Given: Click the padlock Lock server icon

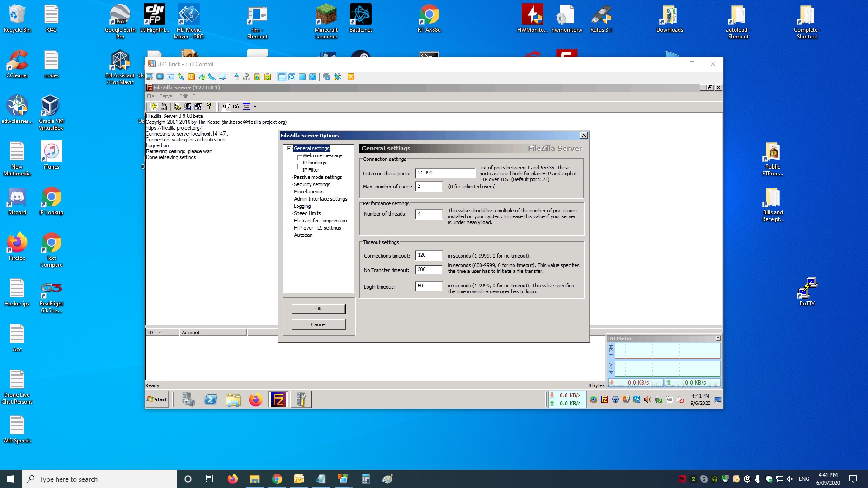Looking at the screenshot, I should click(164, 107).
